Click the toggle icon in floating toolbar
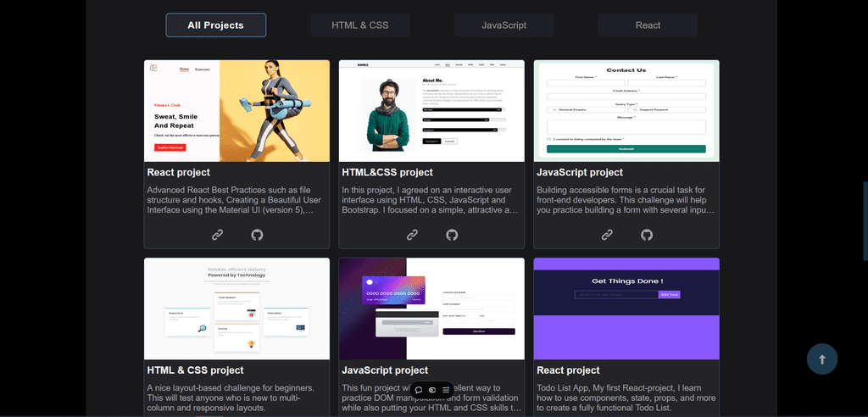 tap(432, 390)
